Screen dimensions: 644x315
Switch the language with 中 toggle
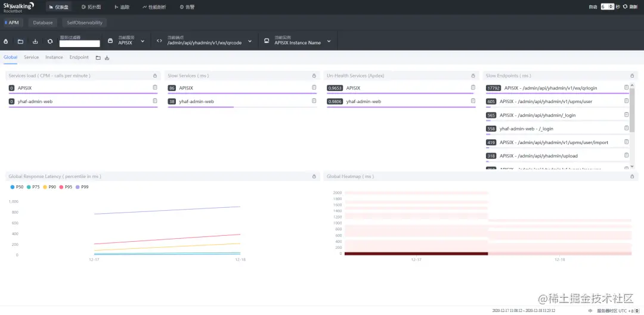point(590,310)
